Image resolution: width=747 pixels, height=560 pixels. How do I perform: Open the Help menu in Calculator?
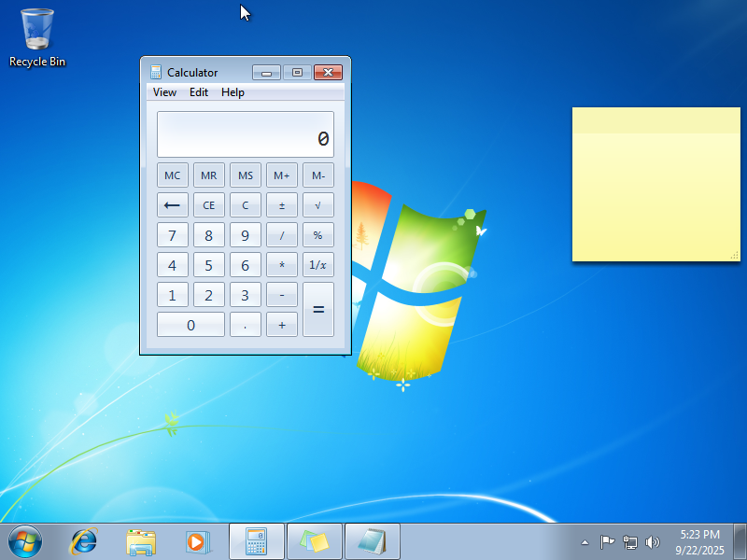[x=233, y=92]
